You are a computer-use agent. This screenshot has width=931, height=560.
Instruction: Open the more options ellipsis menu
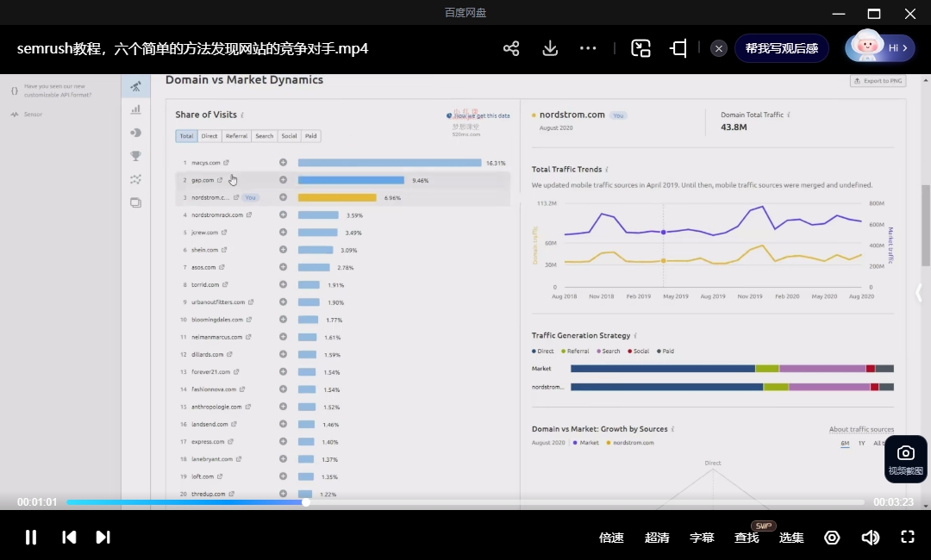pos(588,48)
